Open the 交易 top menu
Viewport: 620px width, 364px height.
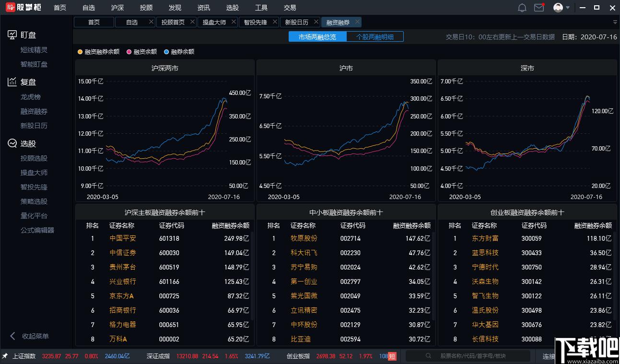(x=290, y=8)
